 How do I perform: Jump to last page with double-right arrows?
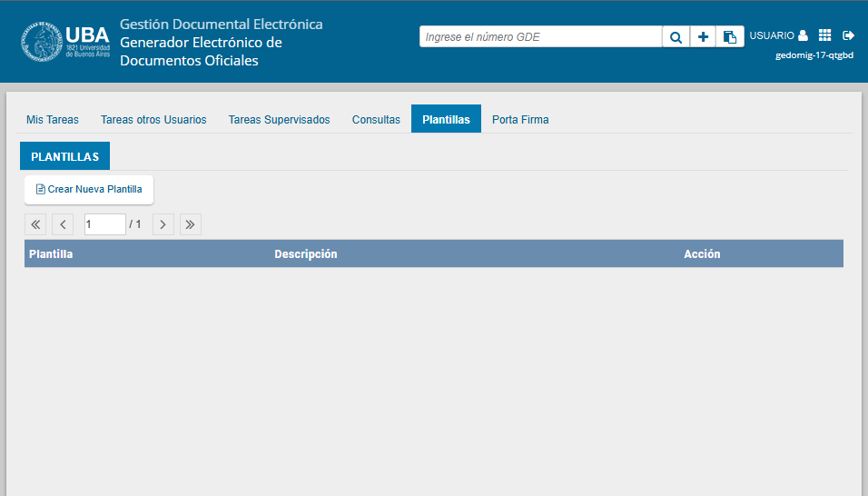point(191,224)
